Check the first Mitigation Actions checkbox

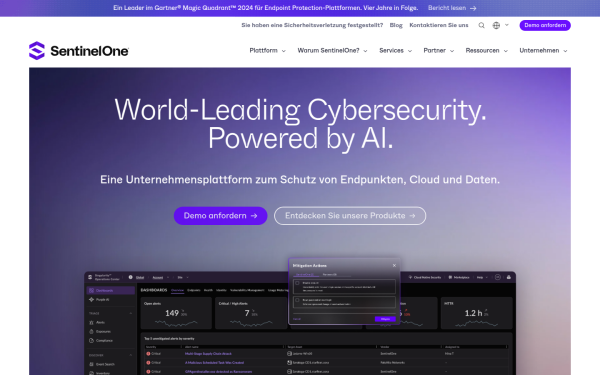pyautogui.click(x=297, y=283)
